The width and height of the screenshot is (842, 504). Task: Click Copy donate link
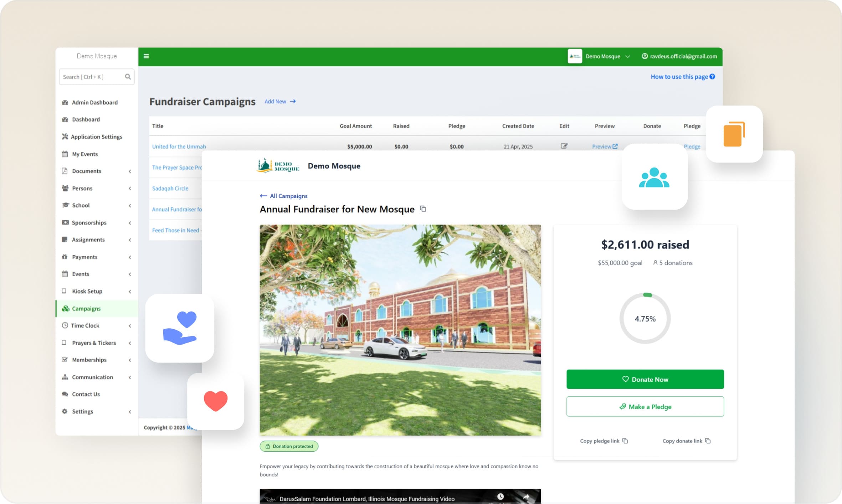tap(686, 441)
